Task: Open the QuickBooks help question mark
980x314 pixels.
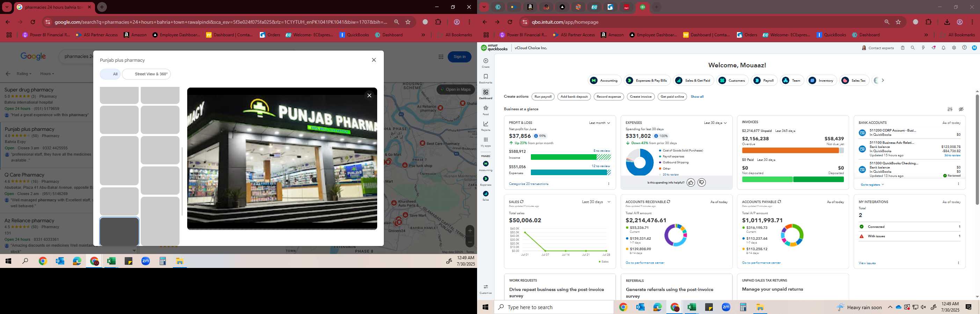Action: (x=964, y=48)
